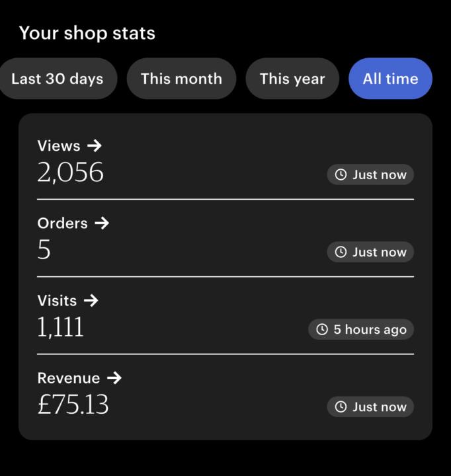Open the Revenue details link
The image size is (451, 476).
69,377
